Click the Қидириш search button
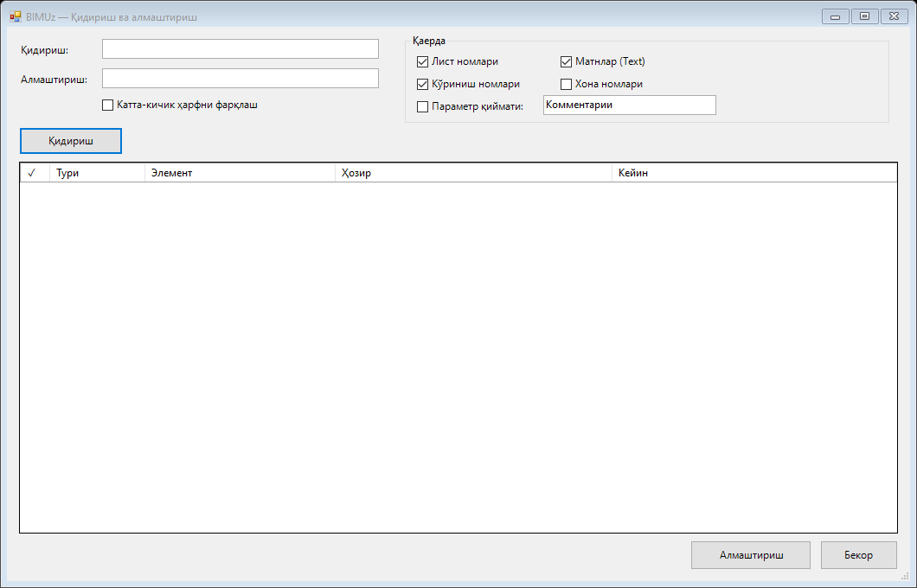This screenshot has height=588, width=917. coord(71,141)
